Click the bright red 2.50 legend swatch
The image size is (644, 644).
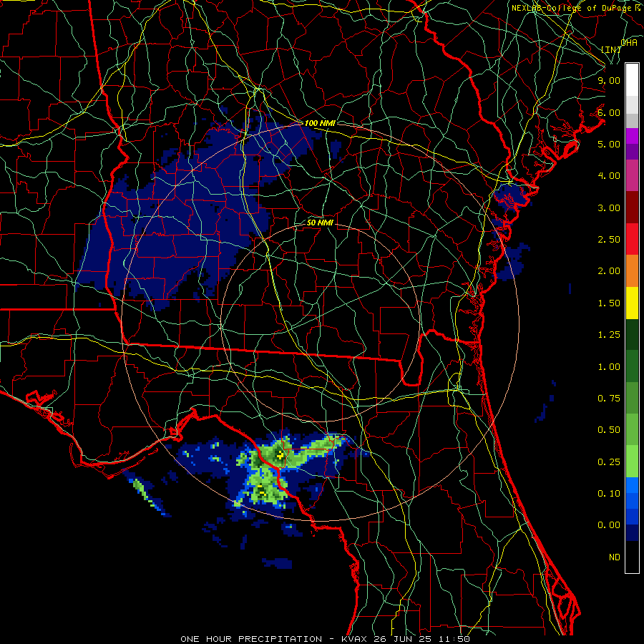click(x=632, y=239)
